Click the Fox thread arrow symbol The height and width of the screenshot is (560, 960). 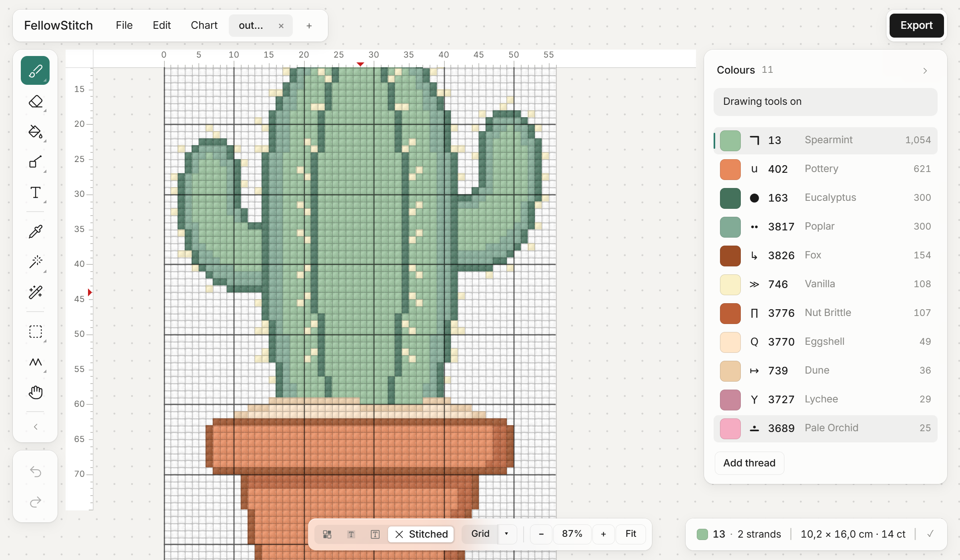pos(754,256)
